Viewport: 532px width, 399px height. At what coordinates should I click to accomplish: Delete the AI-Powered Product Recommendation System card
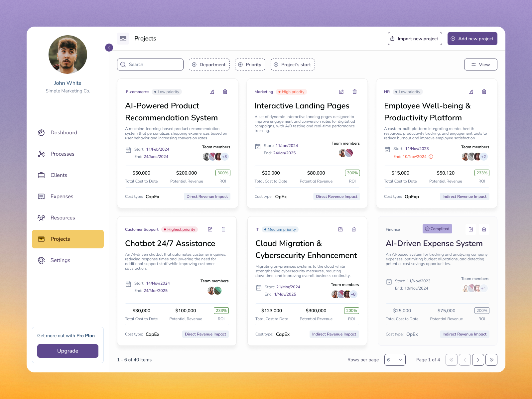click(225, 92)
